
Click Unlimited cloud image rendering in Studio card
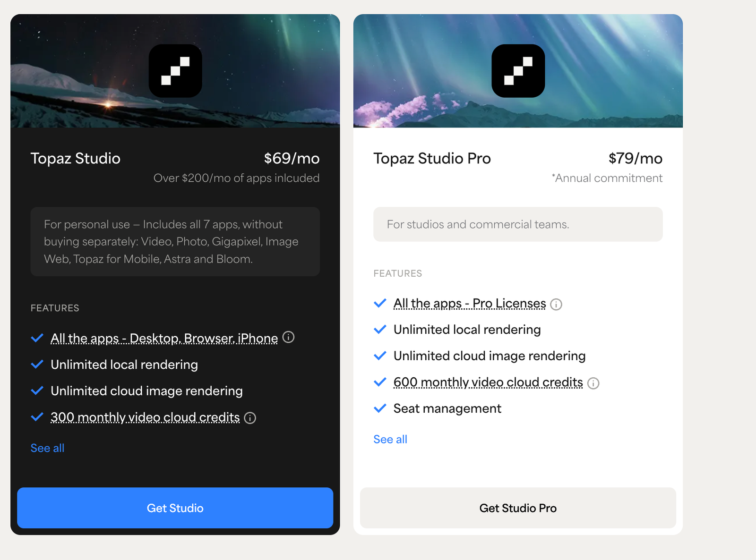tap(146, 391)
